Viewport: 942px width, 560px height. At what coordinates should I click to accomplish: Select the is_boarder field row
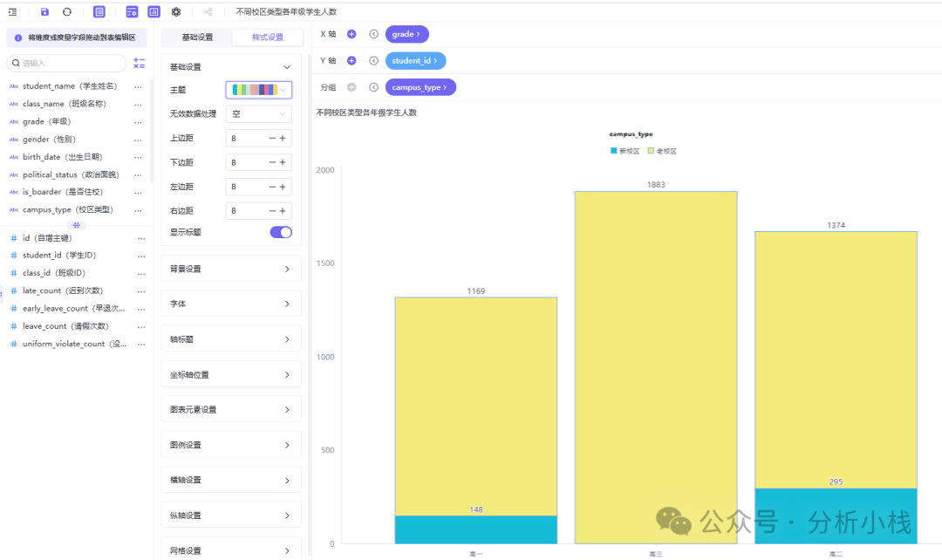click(x=75, y=192)
